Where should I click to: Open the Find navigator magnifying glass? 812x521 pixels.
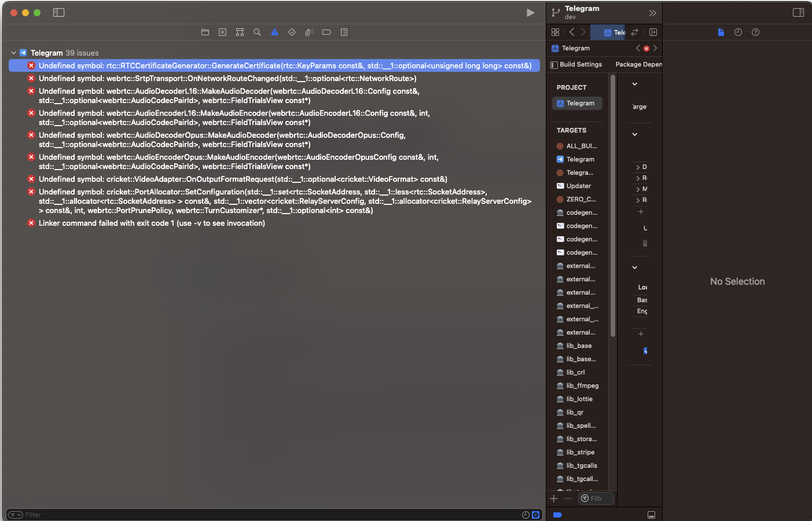coord(257,32)
